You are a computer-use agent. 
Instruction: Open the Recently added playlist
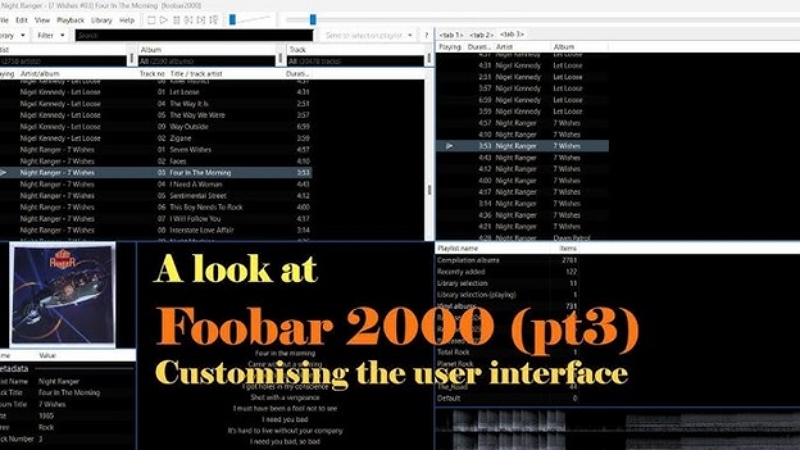(x=507, y=272)
